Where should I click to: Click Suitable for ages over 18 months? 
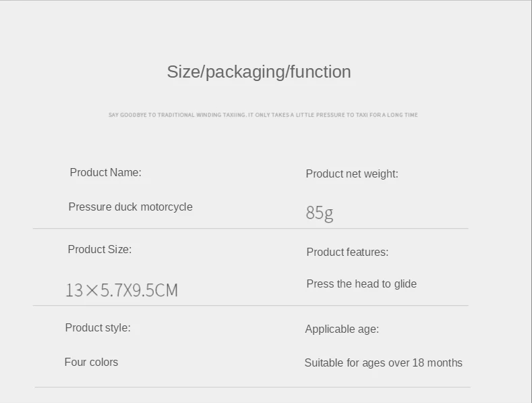coord(384,363)
